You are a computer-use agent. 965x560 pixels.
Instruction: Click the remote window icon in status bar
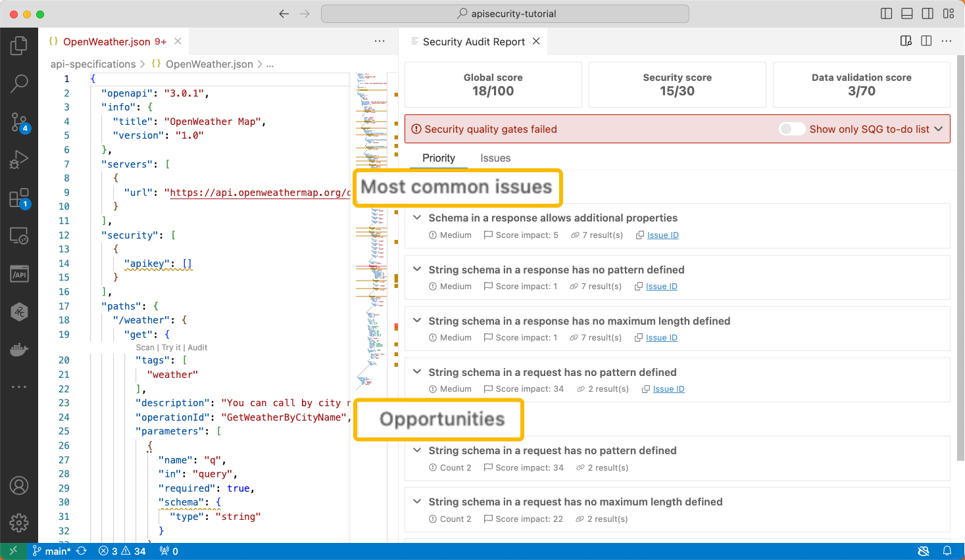[13, 551]
